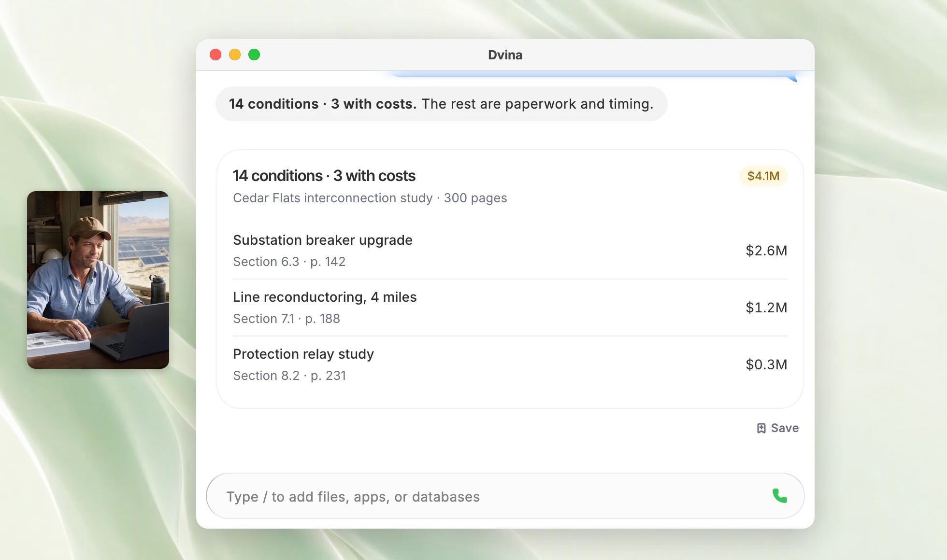This screenshot has width=947, height=560.
Task: Open the Line reconductoring, 4 miles row
Action: coord(510,308)
